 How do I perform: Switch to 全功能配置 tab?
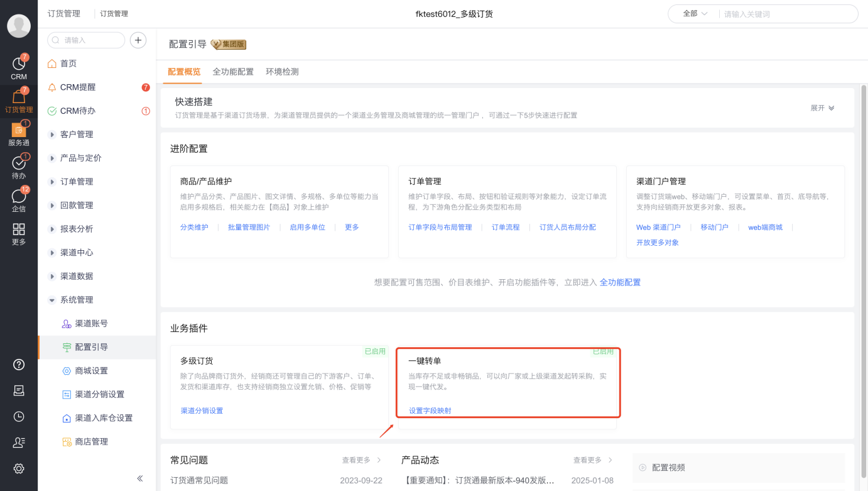coord(233,72)
